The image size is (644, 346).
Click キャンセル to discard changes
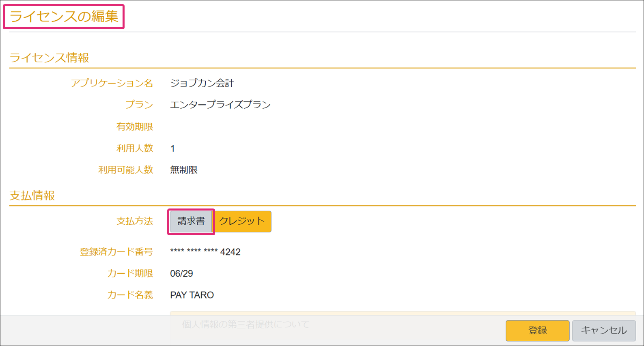point(603,330)
